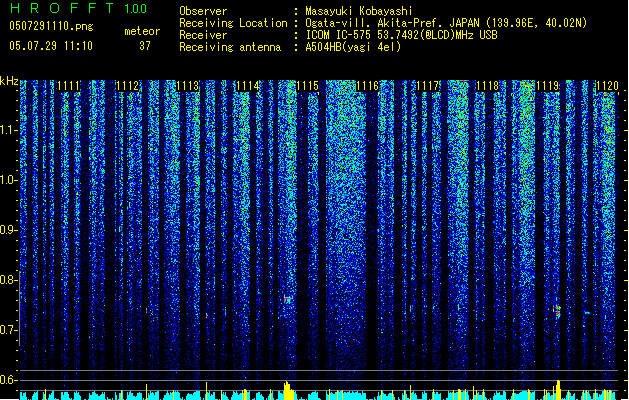The image size is (629, 400).
Task: Click the 1112 time marker
Action: pyautogui.click(x=128, y=86)
